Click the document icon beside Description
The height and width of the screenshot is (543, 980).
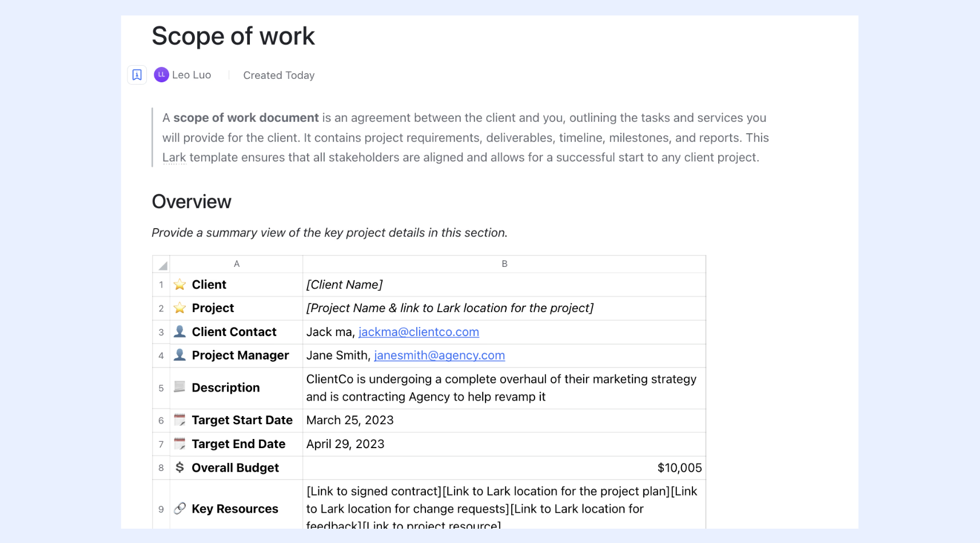point(180,387)
